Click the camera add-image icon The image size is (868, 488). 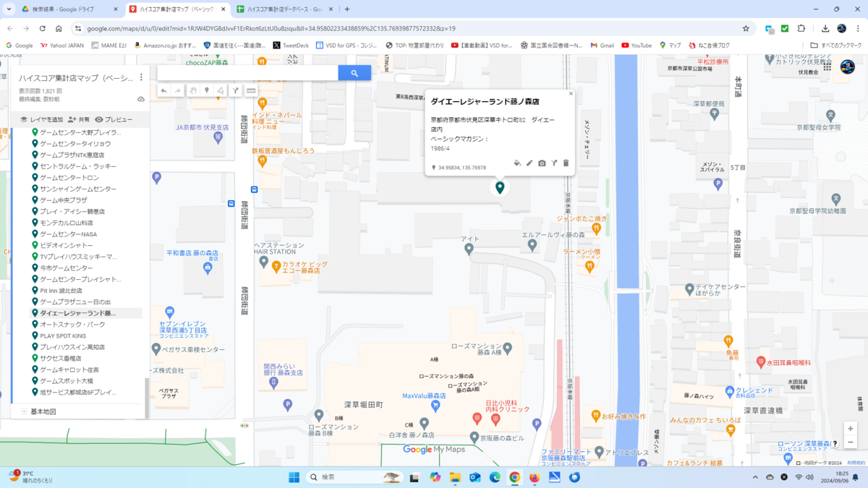pos(542,163)
